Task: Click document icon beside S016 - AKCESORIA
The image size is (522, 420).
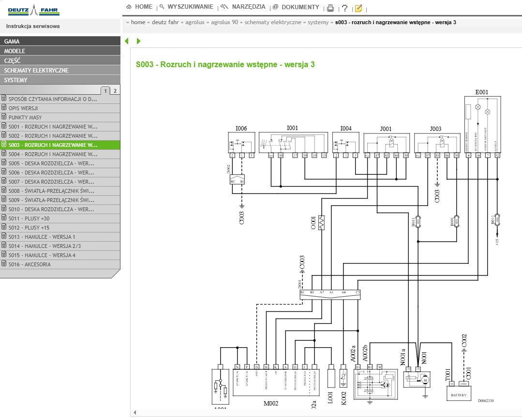Action: click(x=4, y=264)
